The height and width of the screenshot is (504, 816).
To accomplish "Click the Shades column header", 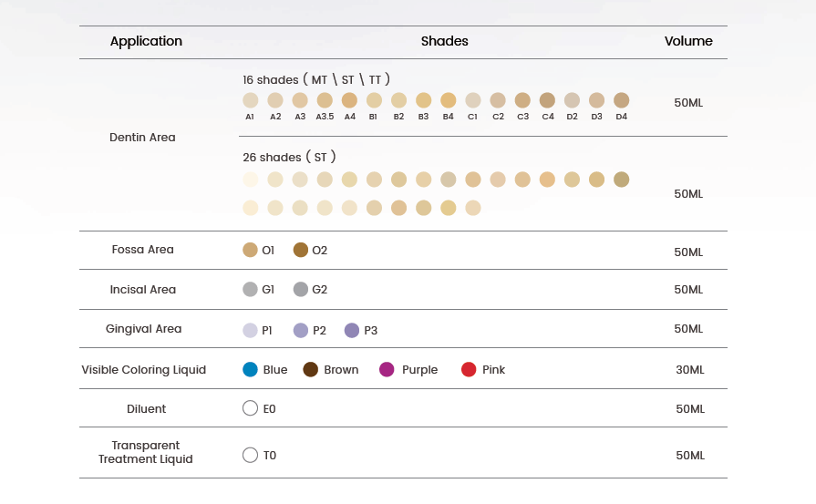I will click(444, 41).
